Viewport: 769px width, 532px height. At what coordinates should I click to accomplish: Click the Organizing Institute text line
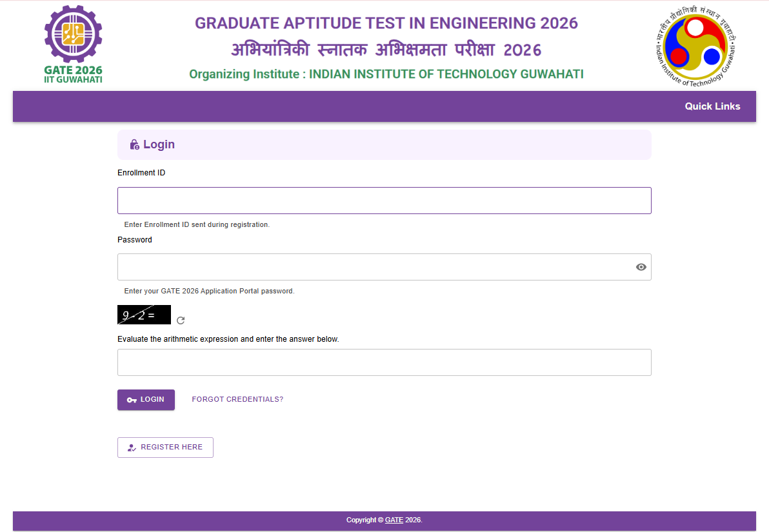pyautogui.click(x=386, y=74)
